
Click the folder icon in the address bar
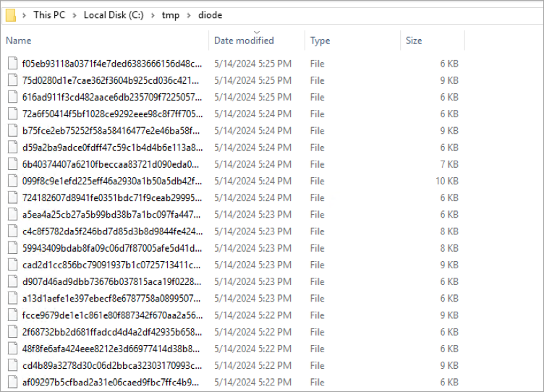[11, 15]
